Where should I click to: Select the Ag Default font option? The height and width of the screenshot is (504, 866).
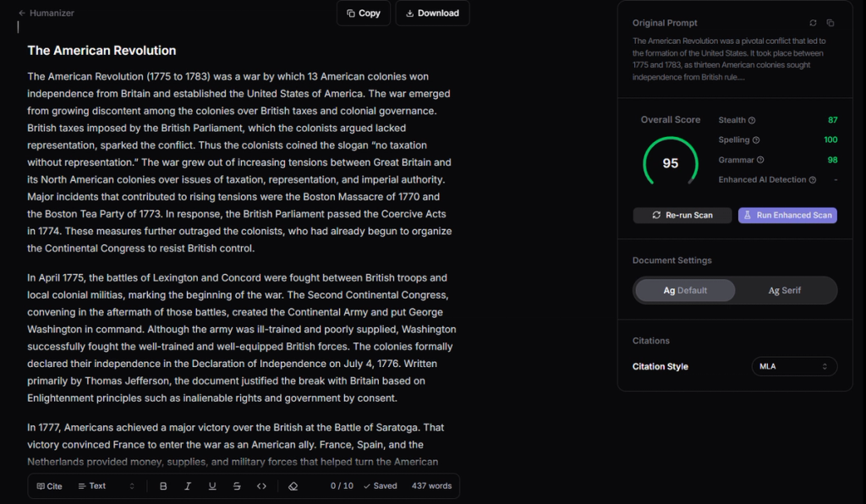click(685, 290)
